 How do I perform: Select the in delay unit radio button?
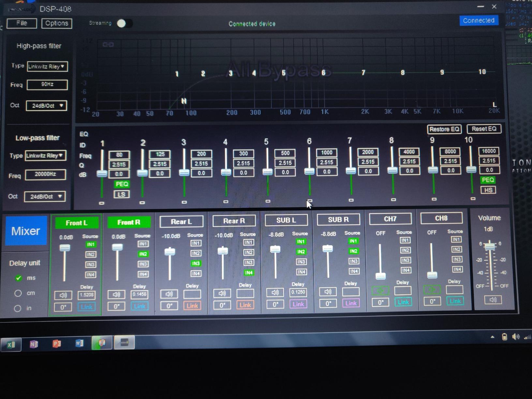click(x=18, y=308)
